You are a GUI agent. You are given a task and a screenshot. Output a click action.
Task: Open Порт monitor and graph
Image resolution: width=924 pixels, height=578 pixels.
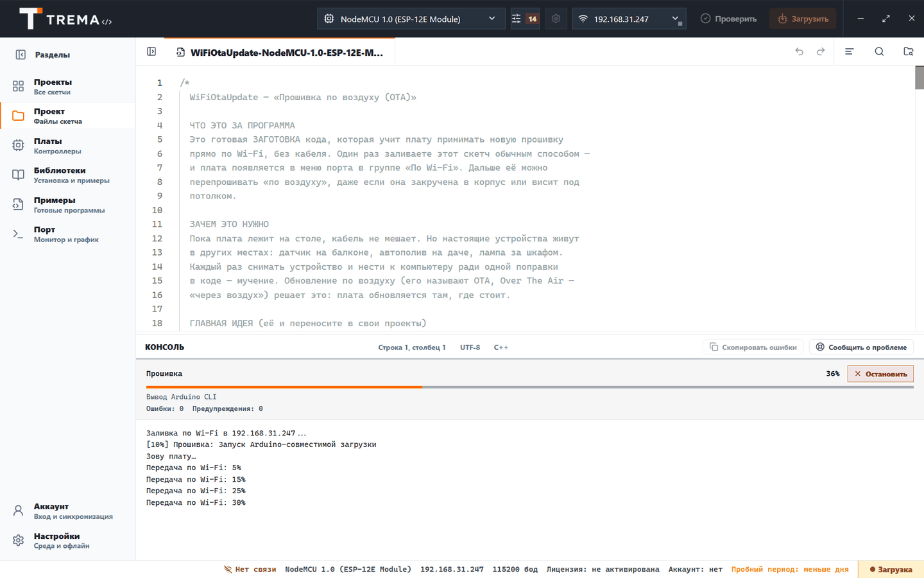pyautogui.click(x=67, y=234)
